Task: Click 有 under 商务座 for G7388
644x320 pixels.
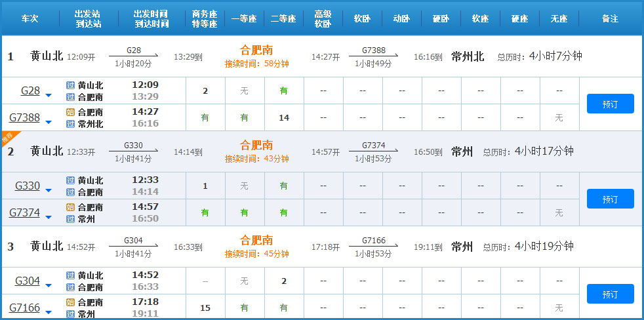Action: (205, 118)
